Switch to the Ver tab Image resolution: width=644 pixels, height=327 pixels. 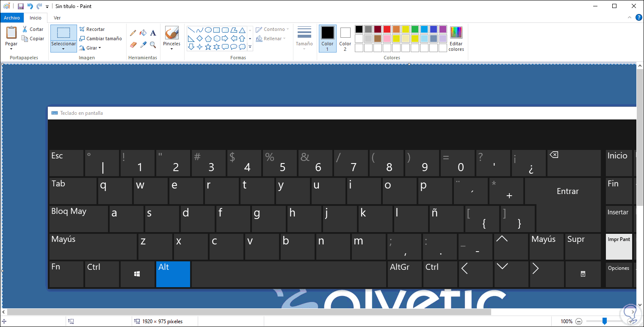[57, 18]
